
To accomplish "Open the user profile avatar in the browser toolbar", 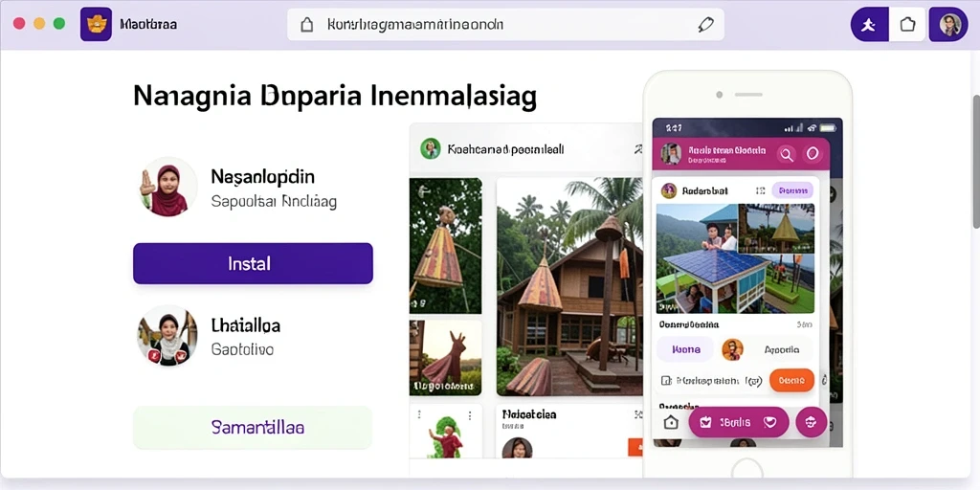I will (948, 25).
